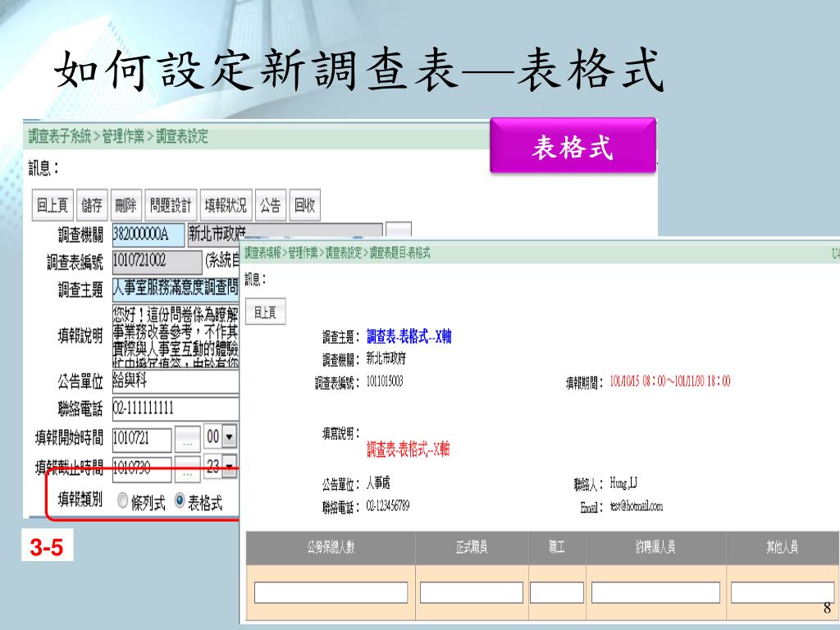Click the slide title 如何設定新調查表—表格式
Image resolution: width=840 pixels, height=630 pixels.
359,70
